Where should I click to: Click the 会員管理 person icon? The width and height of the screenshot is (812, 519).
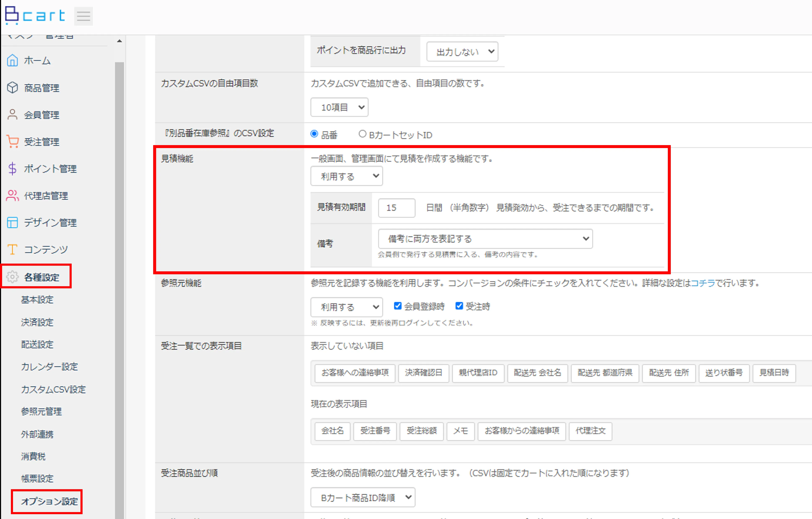[13, 115]
